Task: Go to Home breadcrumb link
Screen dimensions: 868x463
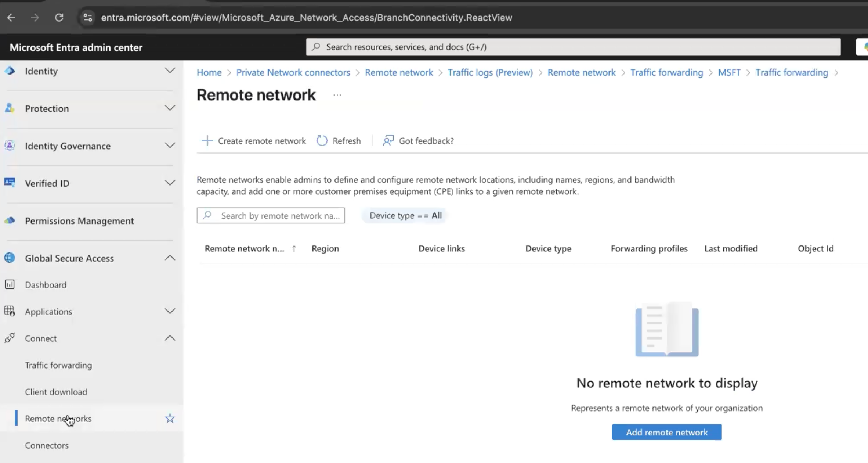Action: pyautogui.click(x=209, y=72)
